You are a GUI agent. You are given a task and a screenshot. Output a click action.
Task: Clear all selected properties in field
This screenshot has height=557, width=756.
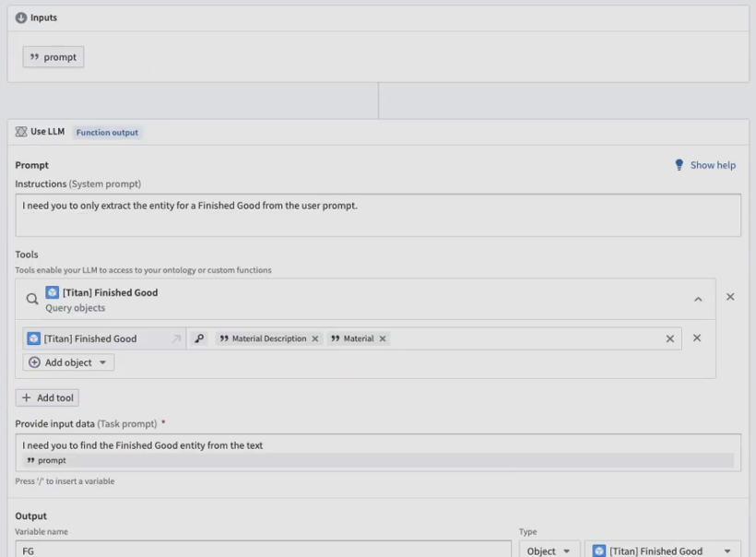tap(670, 338)
